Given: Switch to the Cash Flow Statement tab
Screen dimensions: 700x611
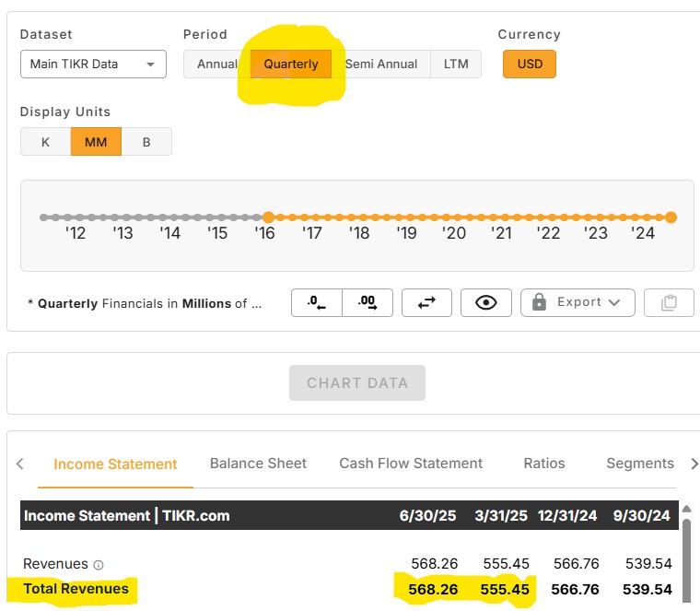Looking at the screenshot, I should tap(411, 464).
